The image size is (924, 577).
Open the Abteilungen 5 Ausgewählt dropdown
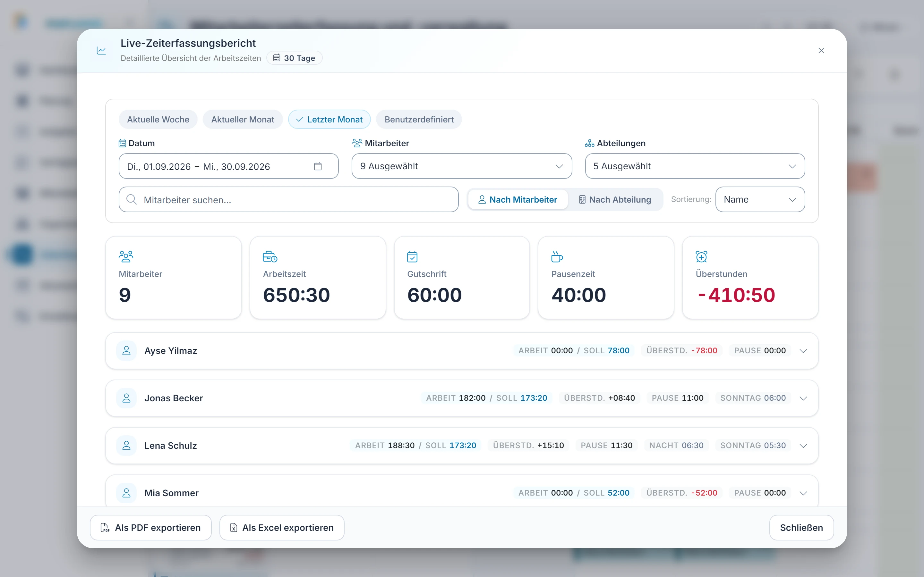click(695, 166)
